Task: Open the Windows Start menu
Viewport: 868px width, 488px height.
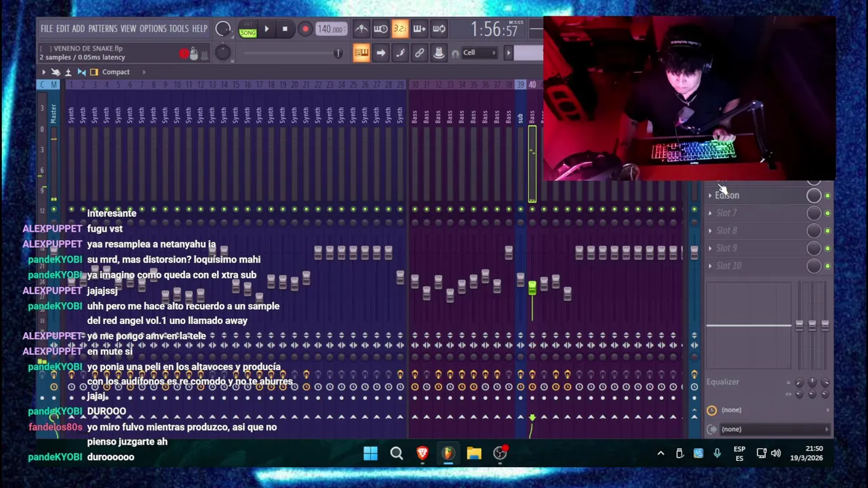Action: coord(370,453)
